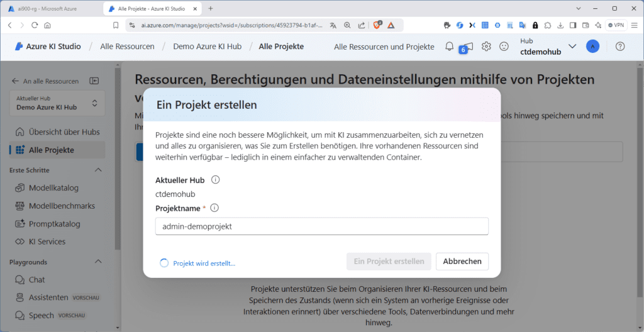Click the VPN button
This screenshot has height=332, width=644.
(x=616, y=25)
